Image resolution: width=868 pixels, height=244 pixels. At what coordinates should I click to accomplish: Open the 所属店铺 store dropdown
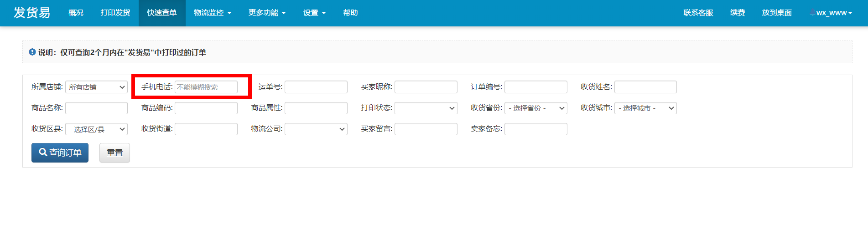coord(96,87)
